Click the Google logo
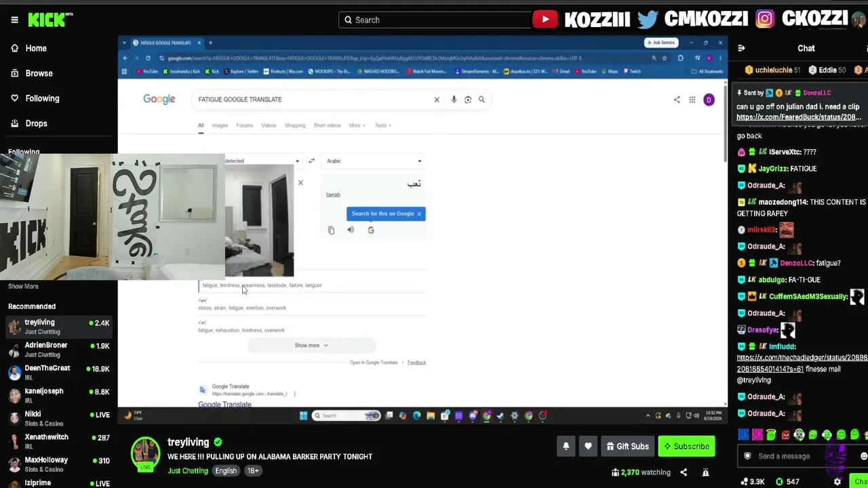Screen dimensions: 868x488 point(159,100)
